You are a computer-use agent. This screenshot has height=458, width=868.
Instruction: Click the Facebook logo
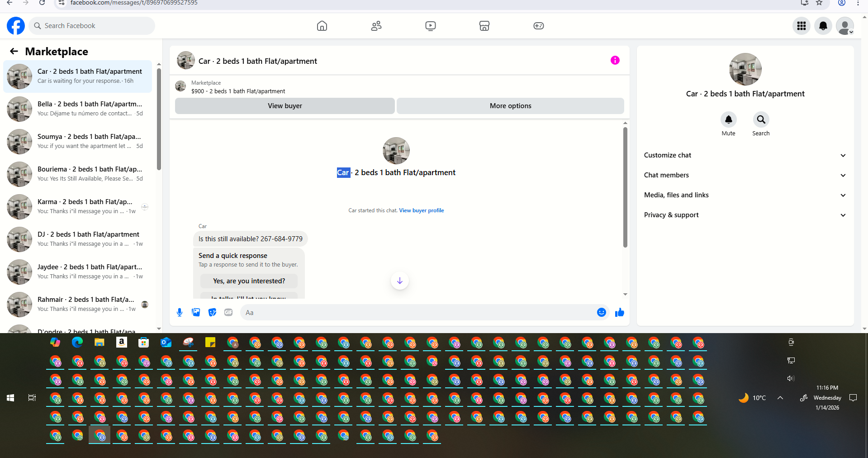click(16, 26)
